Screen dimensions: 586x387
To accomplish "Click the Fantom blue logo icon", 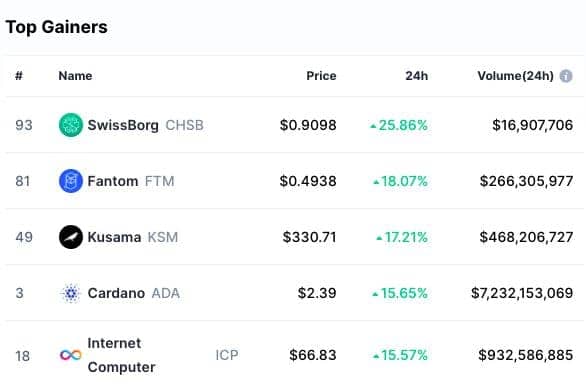I will (x=71, y=181).
